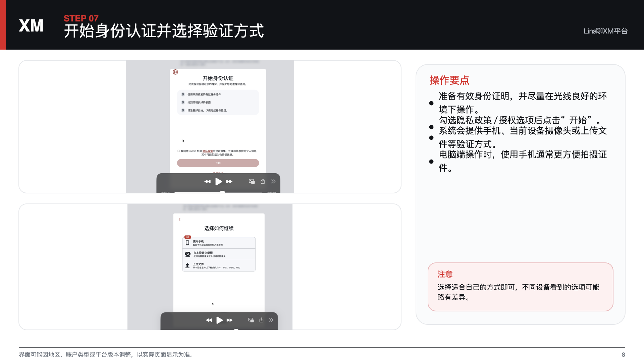
Task: Play the 开始身份认证 video
Action: coord(219,182)
